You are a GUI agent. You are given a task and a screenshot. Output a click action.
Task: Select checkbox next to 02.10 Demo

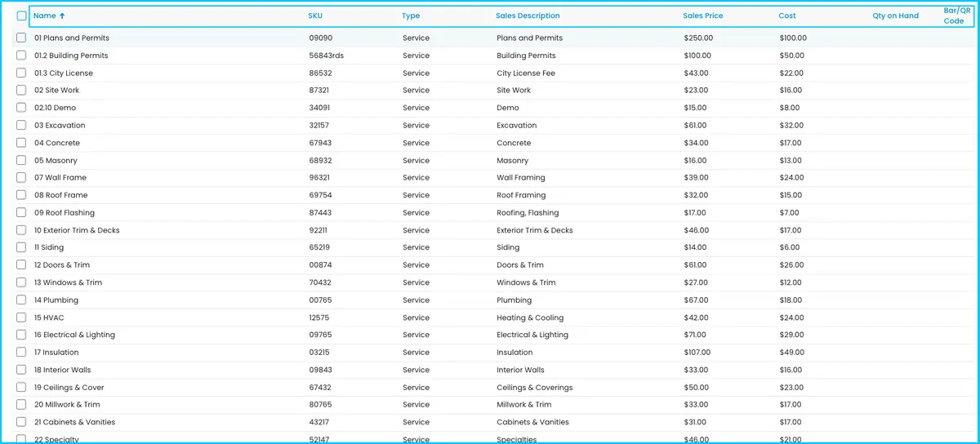point(21,108)
